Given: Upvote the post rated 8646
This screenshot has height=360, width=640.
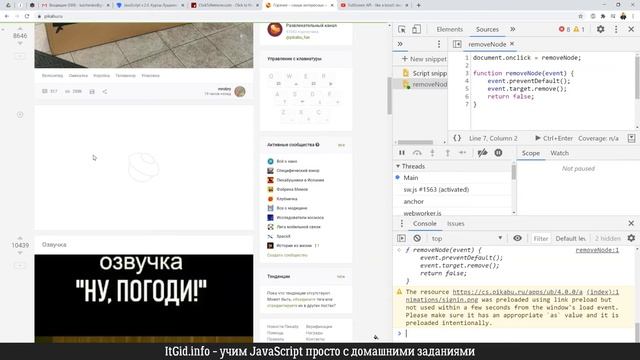Looking at the screenshot, I should pos(20,29).
